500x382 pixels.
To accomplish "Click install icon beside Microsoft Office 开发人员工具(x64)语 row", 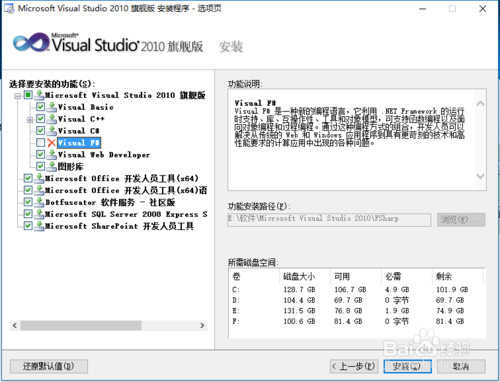I will (x=39, y=190).
